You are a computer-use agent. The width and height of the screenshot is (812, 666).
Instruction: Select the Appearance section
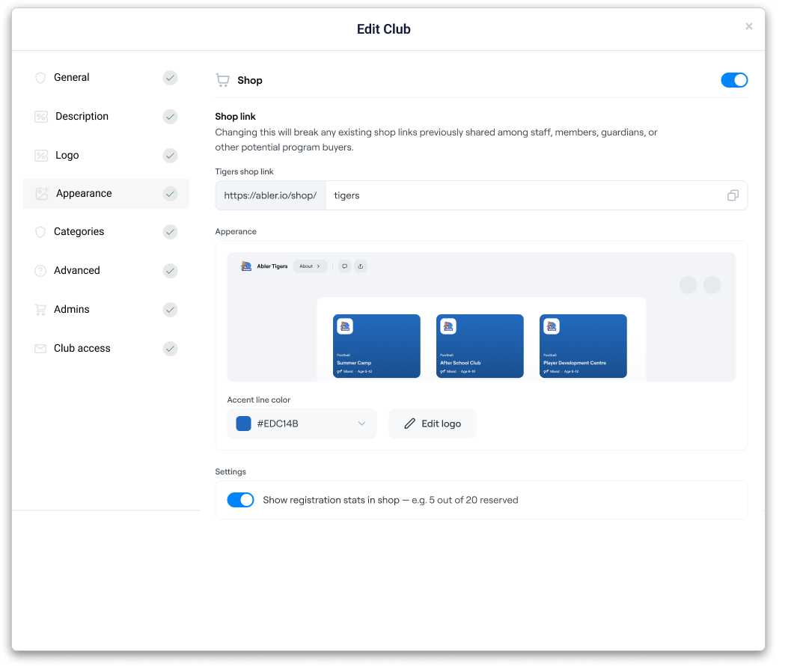[106, 194]
